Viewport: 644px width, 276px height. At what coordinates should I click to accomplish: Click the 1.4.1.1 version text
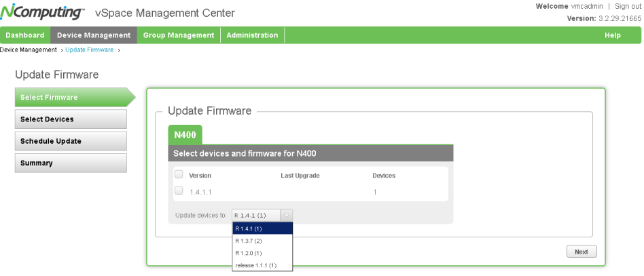200,192
